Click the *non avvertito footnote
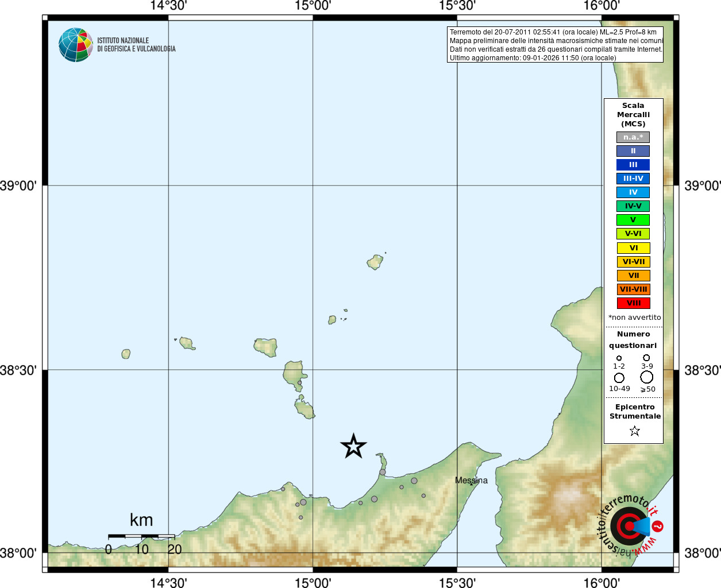Screen dimensions: 721x588 click(634, 318)
